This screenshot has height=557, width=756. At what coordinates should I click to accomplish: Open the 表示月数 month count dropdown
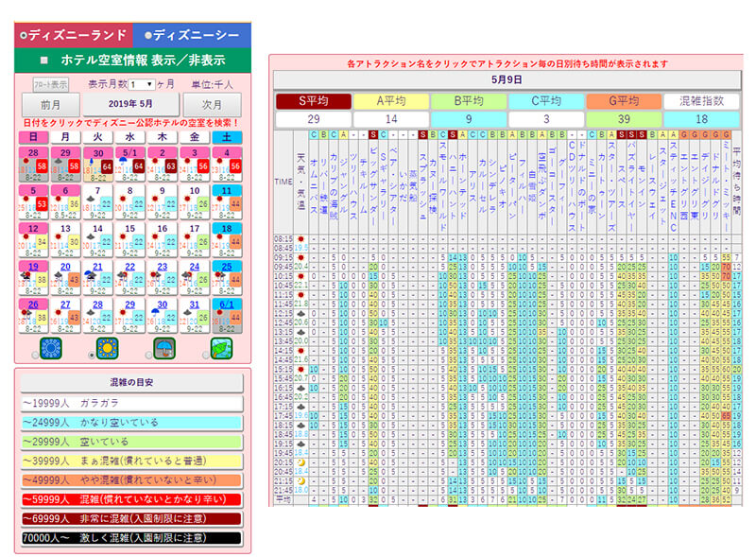(x=143, y=84)
